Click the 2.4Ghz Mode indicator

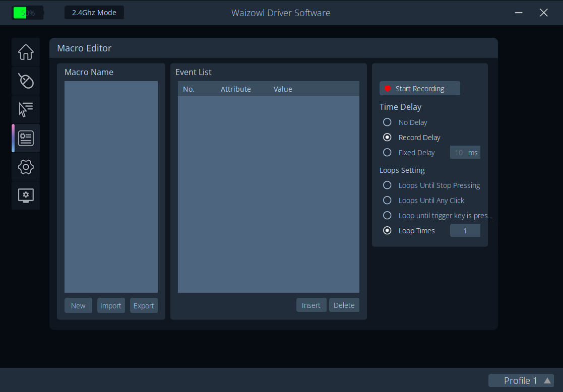[94, 13]
